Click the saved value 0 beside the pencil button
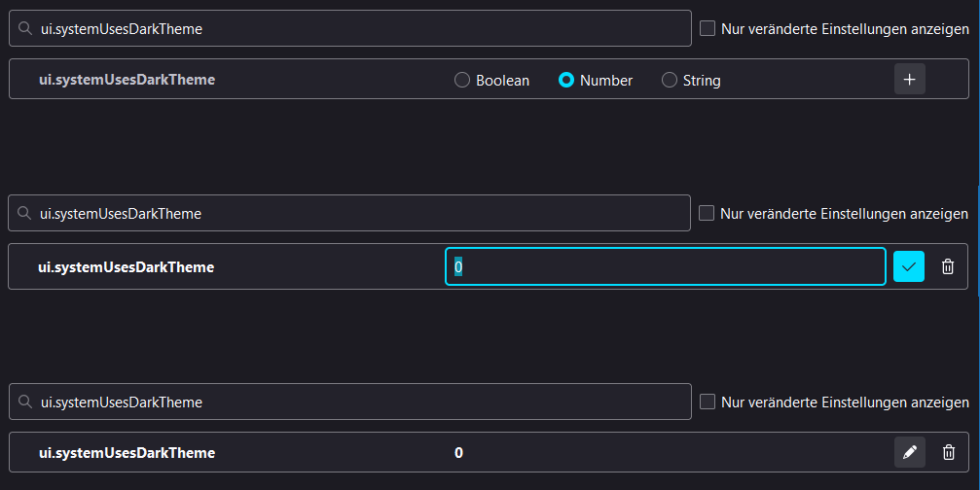 (x=458, y=453)
